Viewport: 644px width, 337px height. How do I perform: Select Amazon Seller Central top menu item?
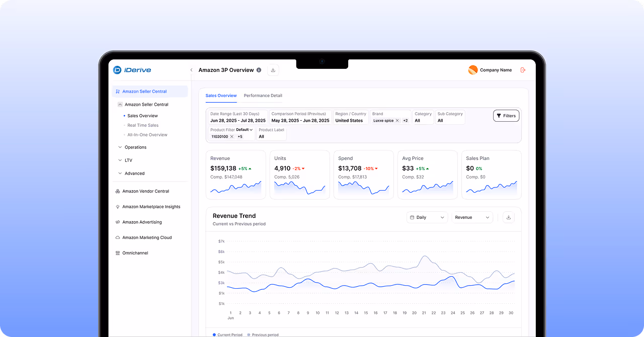pos(150,92)
